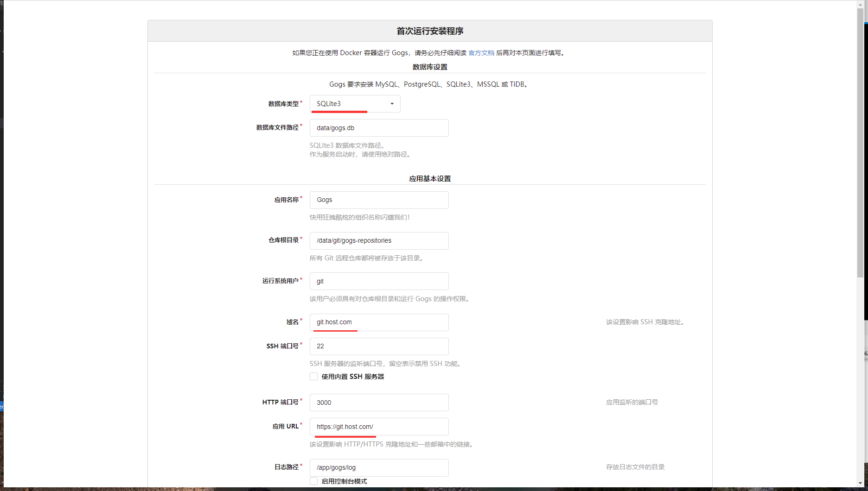Click the scrollbar down arrow
Image resolution: width=868 pixels, height=491 pixels.
click(x=860, y=483)
